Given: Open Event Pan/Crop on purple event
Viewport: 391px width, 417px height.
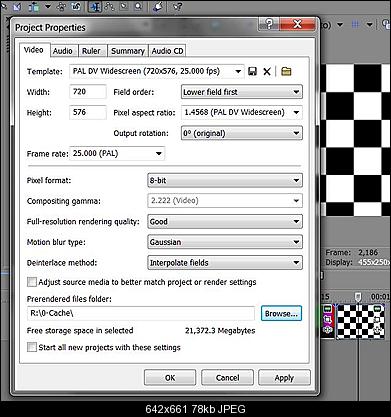Looking at the screenshot, I should point(328,319).
